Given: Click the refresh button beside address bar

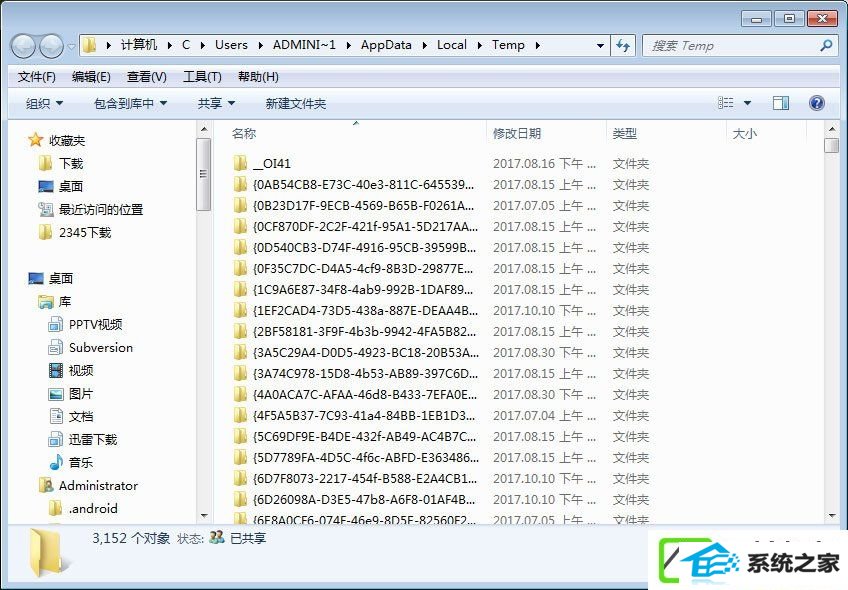Looking at the screenshot, I should tap(623, 46).
